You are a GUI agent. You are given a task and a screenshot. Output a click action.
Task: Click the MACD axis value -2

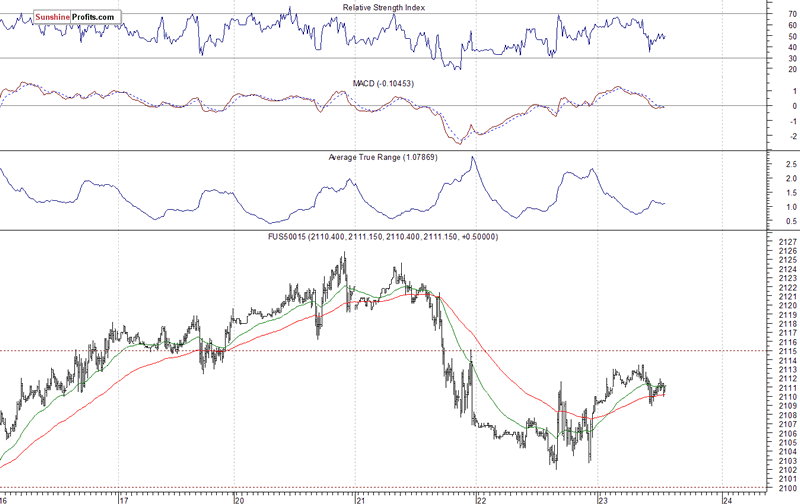click(793, 136)
